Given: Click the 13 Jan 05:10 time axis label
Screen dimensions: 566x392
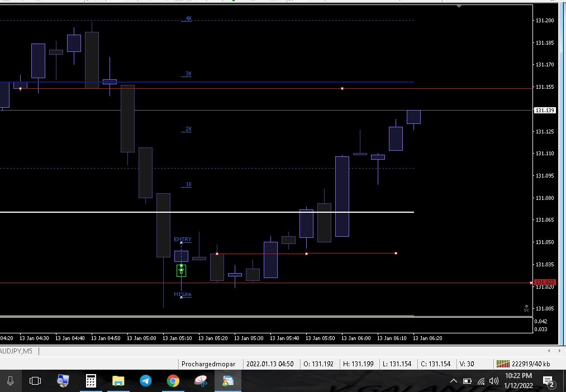Looking at the screenshot, I should click(177, 338).
